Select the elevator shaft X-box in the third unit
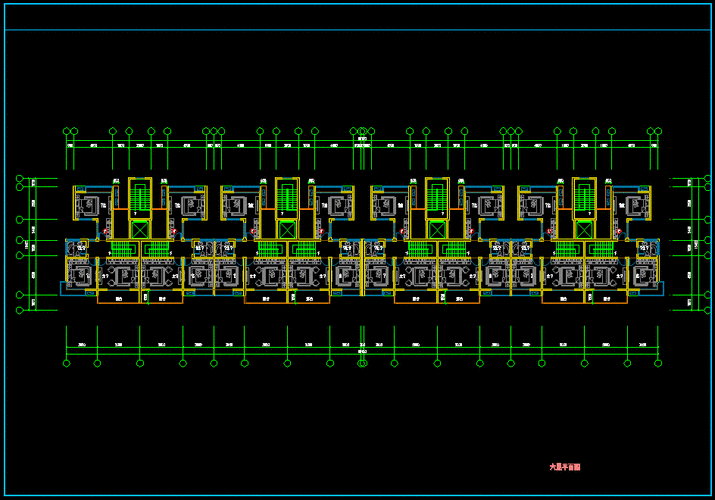 (x=436, y=229)
